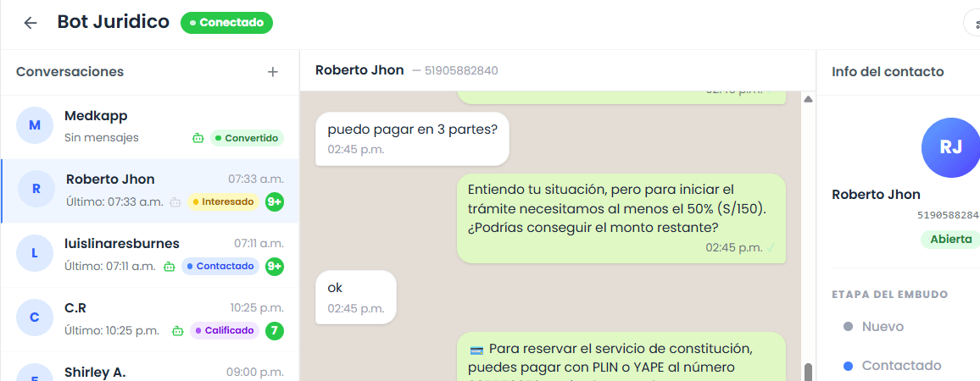980x381 pixels.
Task: Click unread 9+ badge on luislinaresburnes
Action: 275,267
